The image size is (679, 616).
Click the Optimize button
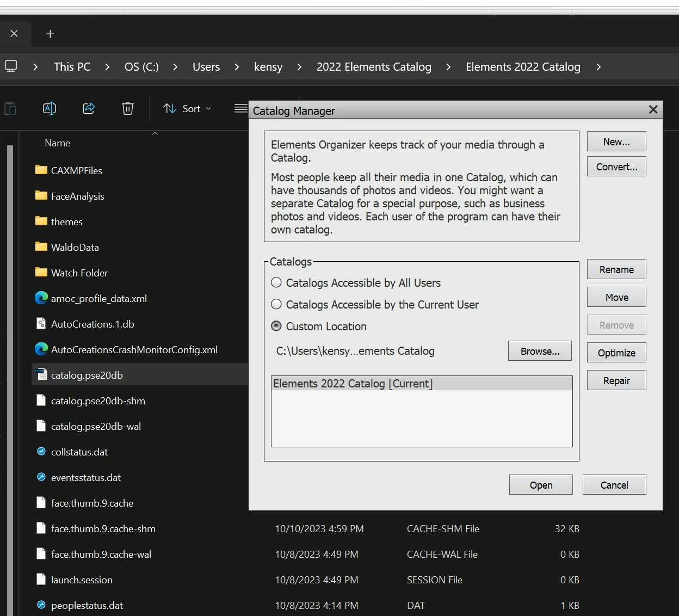pos(616,353)
